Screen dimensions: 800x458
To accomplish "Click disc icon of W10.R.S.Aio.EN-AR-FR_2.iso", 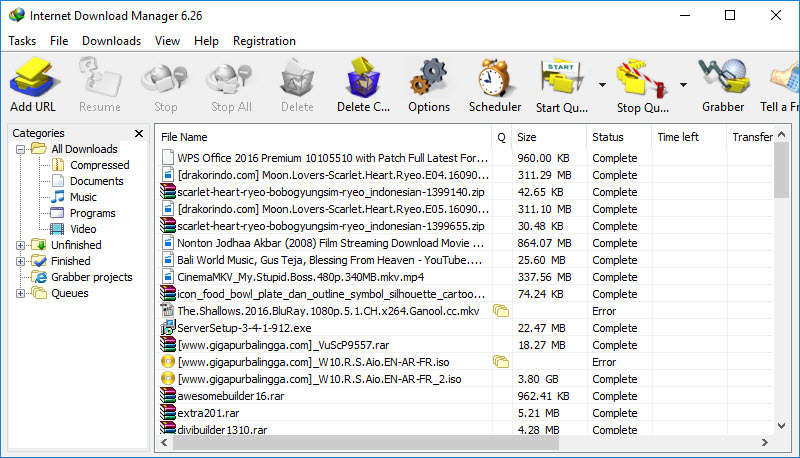I will [x=167, y=378].
